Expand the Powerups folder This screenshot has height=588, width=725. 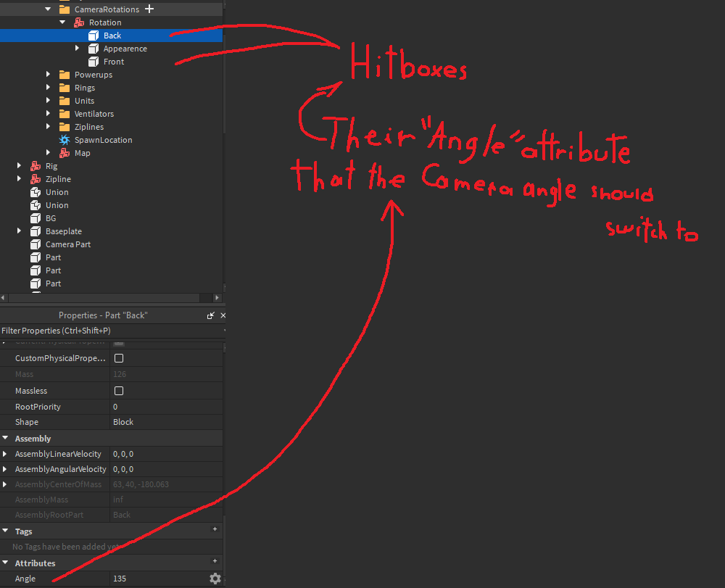click(48, 74)
